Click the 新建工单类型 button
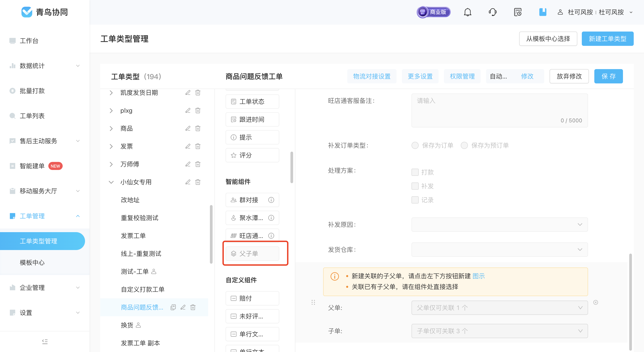Viewport: 644px width, 352px height. [x=608, y=39]
